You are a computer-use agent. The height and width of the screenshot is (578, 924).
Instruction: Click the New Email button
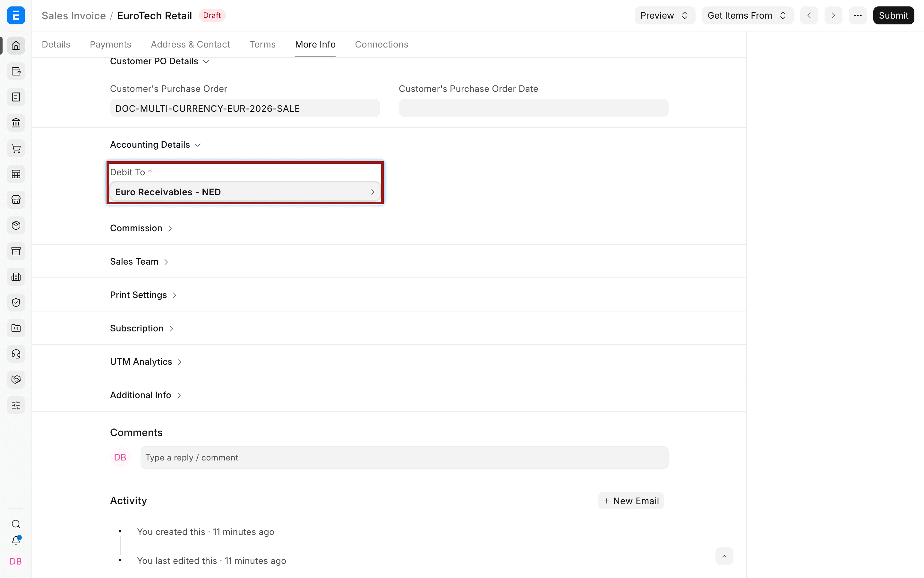[631, 501]
